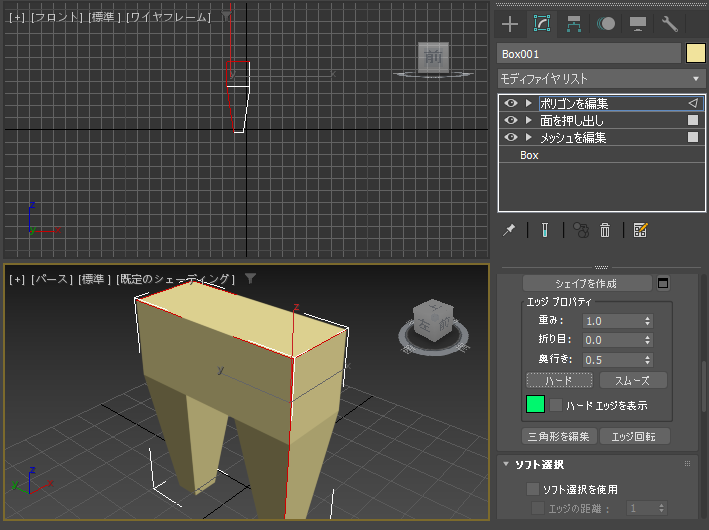Image resolution: width=709 pixels, height=530 pixels.
Task: Open settings box beside シェイプを作成
Action: (663, 283)
